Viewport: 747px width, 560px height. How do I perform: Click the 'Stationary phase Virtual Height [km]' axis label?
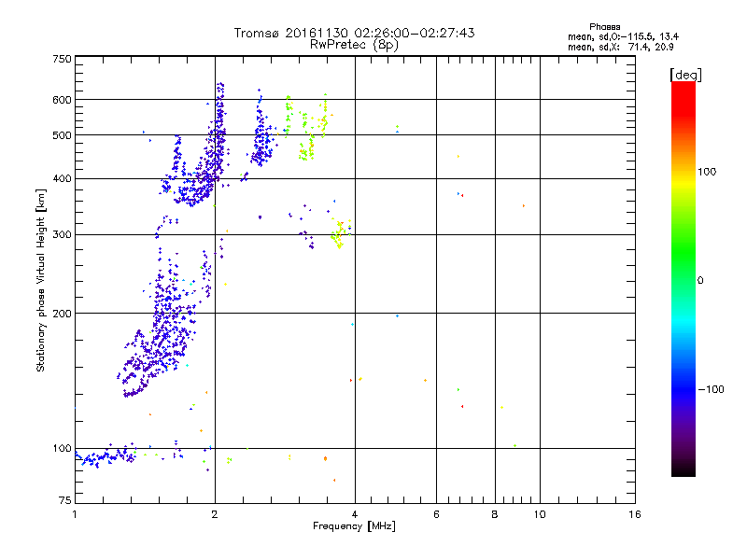(x=41, y=280)
